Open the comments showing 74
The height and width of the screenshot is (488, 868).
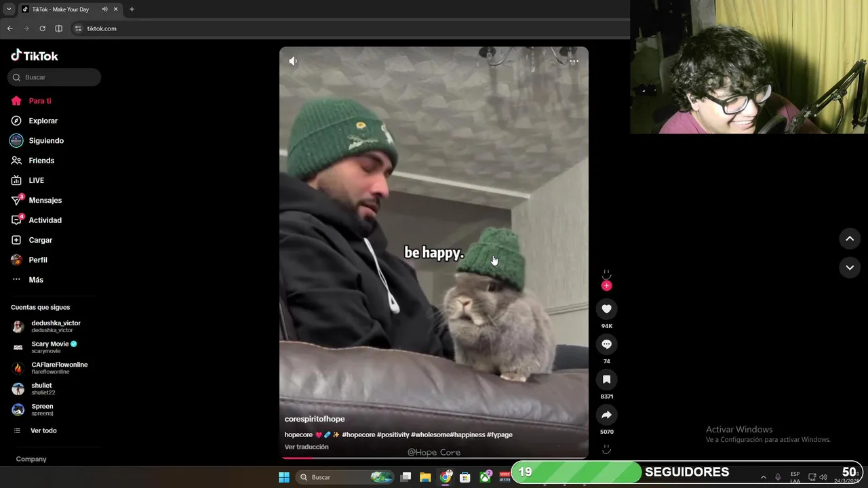(x=606, y=344)
